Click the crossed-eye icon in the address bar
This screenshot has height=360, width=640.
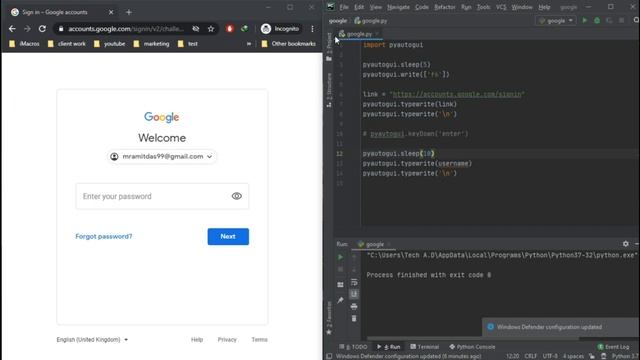196,29
